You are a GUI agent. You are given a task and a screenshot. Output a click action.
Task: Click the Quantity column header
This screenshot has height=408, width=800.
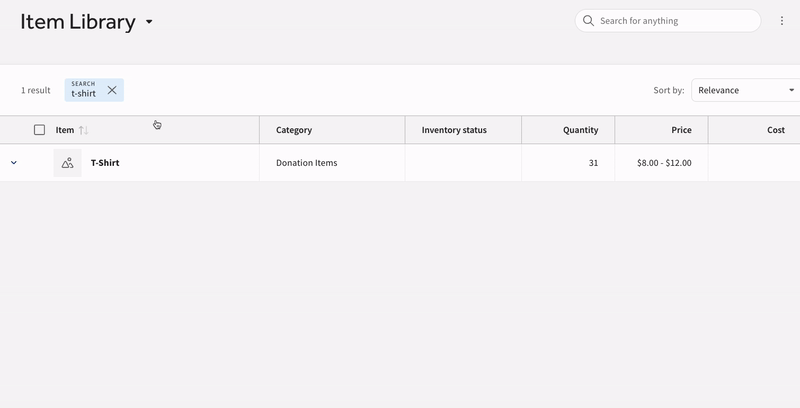click(580, 130)
